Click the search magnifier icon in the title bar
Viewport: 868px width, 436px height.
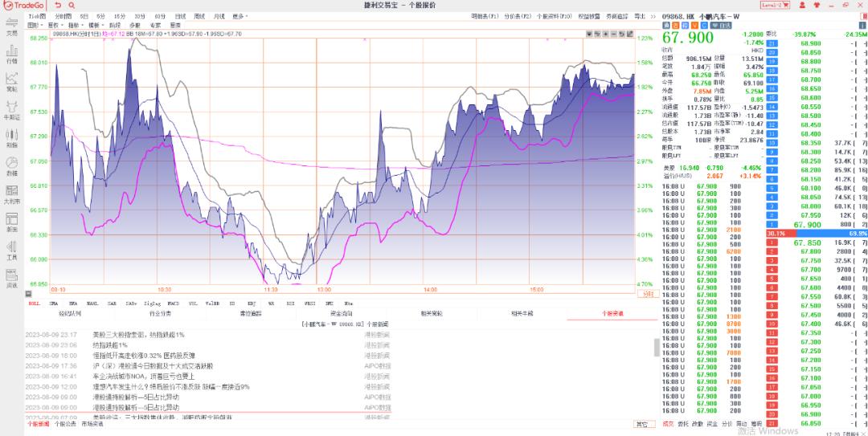click(x=72, y=5)
